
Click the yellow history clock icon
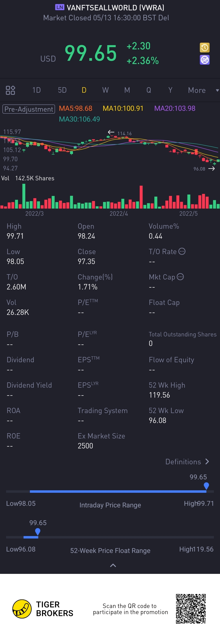(x=205, y=48)
